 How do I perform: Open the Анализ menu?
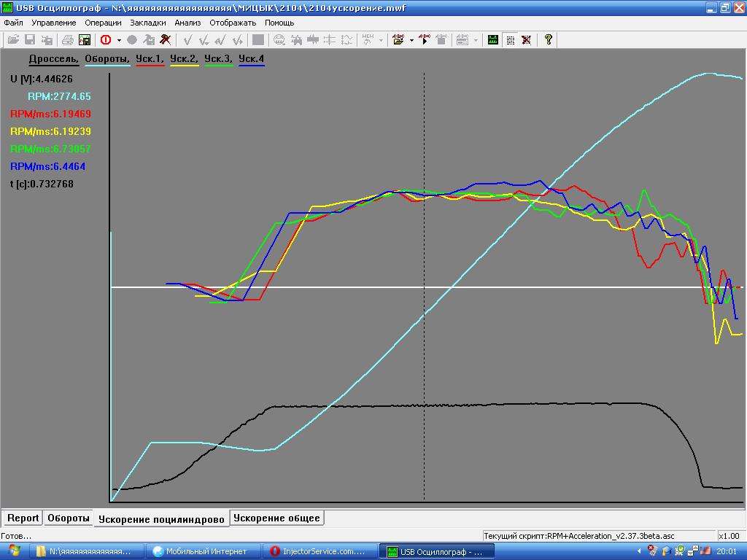tap(187, 23)
